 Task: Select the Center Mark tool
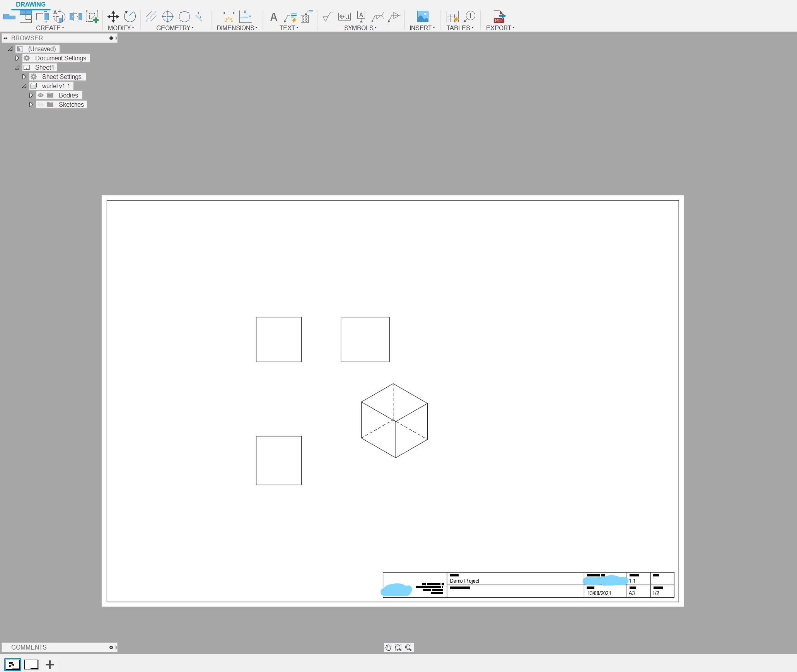pos(167,17)
